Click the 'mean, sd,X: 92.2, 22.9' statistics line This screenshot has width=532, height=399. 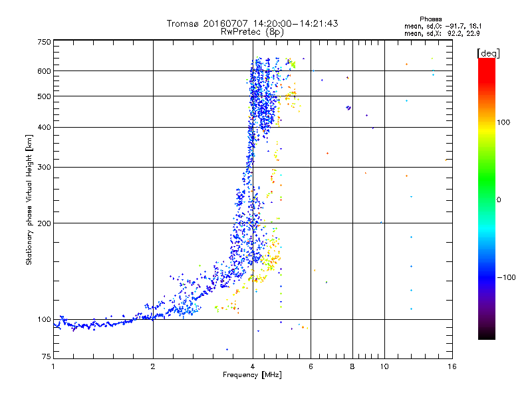[442, 34]
